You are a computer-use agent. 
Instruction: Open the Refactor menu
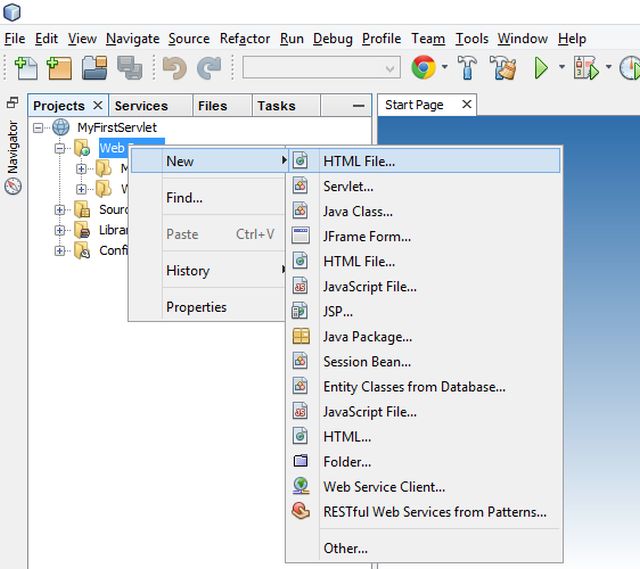244,39
